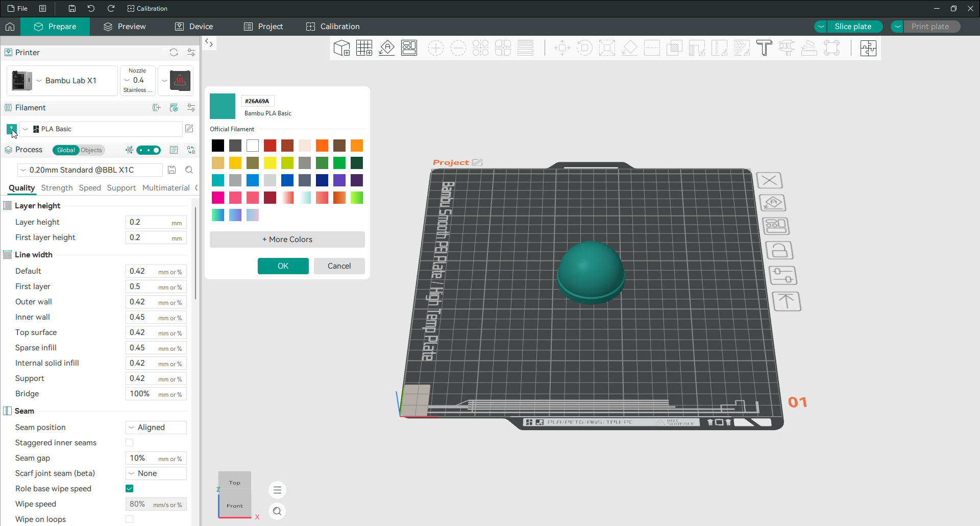Confirm color with OK button
This screenshot has width=980, height=526.
(283, 266)
